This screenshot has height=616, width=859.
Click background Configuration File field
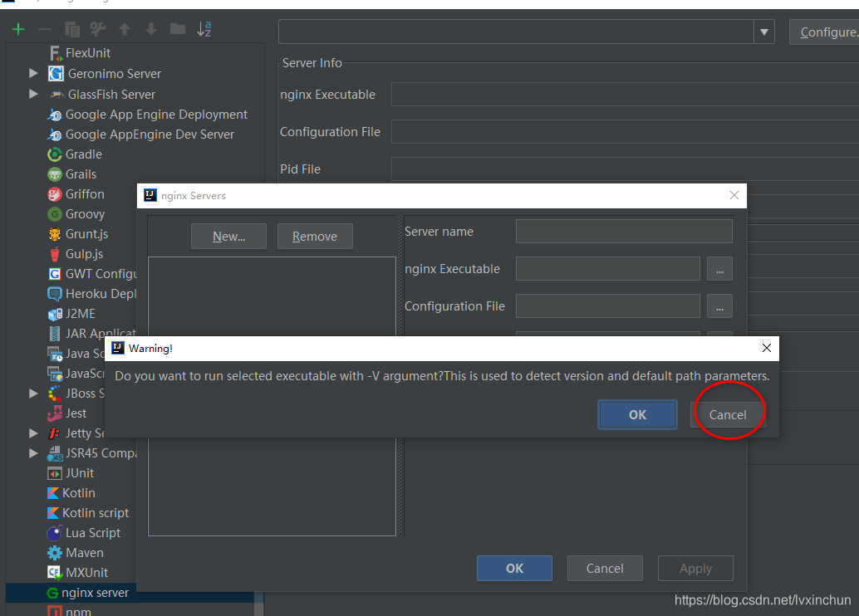625,132
